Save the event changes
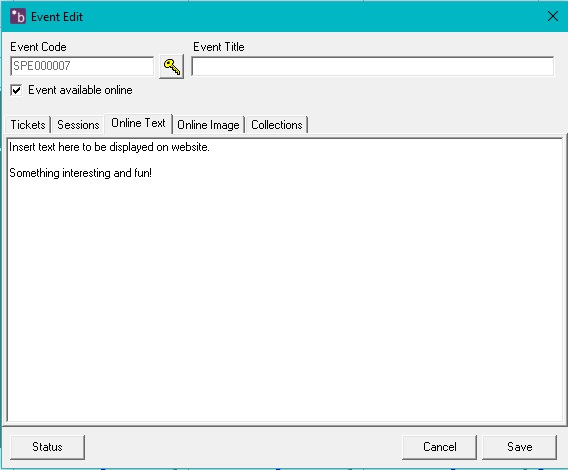The width and height of the screenshot is (568, 470). pyautogui.click(x=519, y=447)
